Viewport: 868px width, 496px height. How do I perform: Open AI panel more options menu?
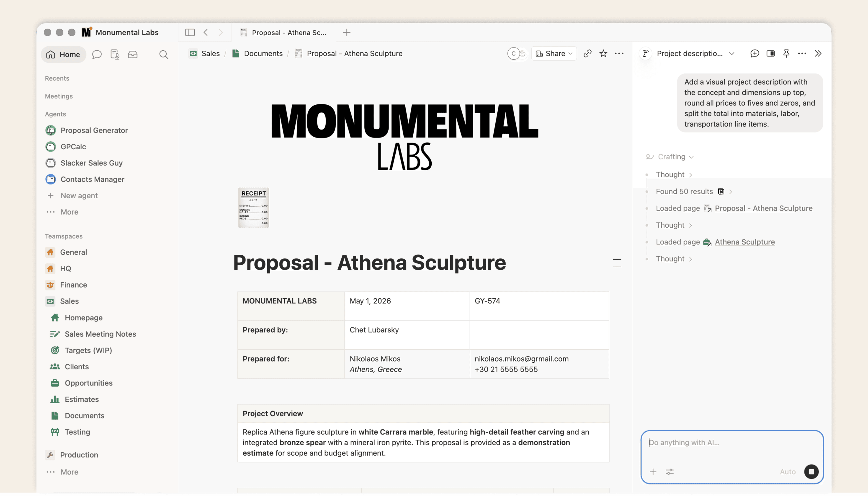[x=802, y=54]
